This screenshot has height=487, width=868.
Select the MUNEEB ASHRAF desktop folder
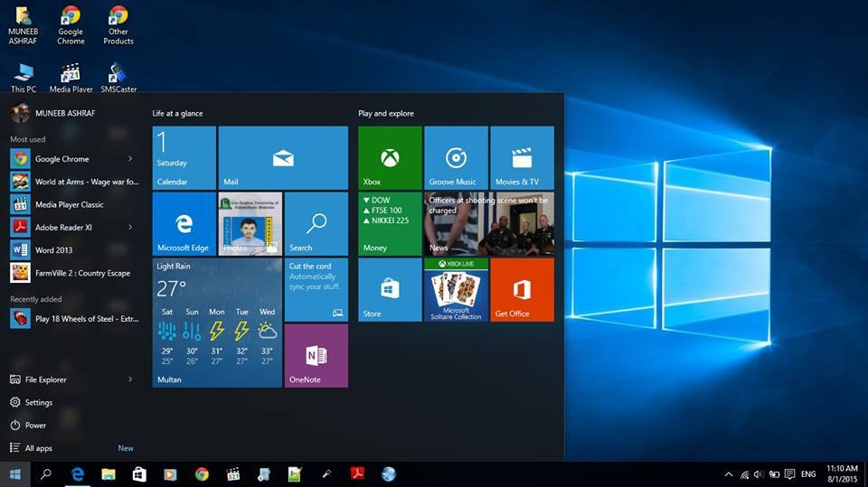23,25
